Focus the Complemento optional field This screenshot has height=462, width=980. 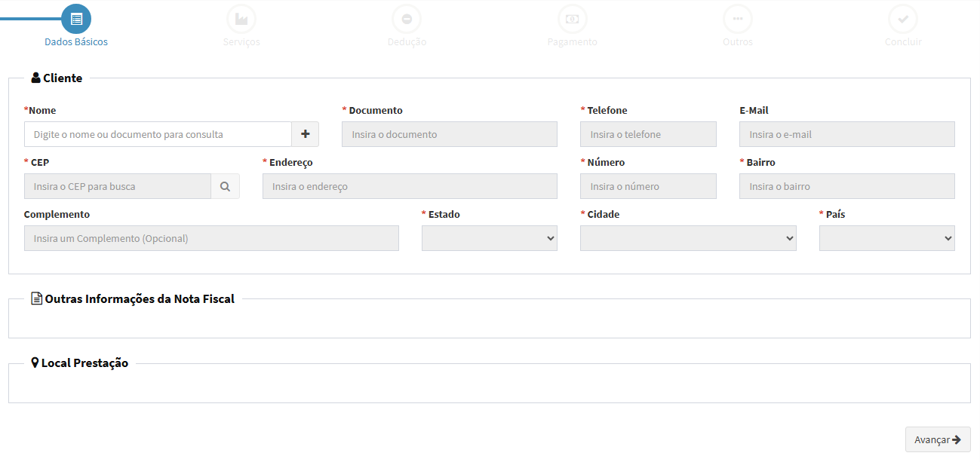click(211, 238)
